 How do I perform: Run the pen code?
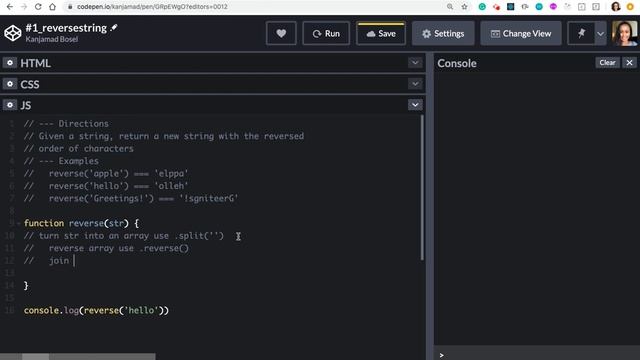pyautogui.click(x=326, y=33)
